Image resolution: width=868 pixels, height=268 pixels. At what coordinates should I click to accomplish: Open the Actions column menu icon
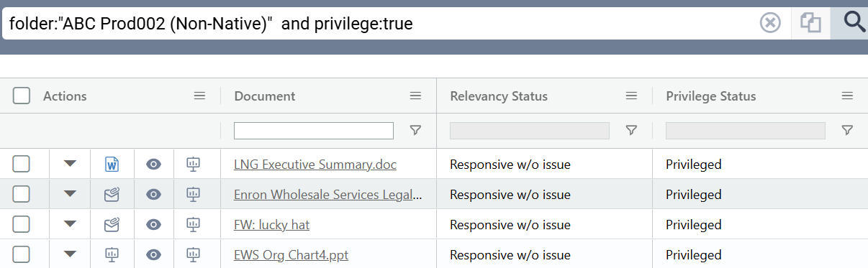coord(200,96)
